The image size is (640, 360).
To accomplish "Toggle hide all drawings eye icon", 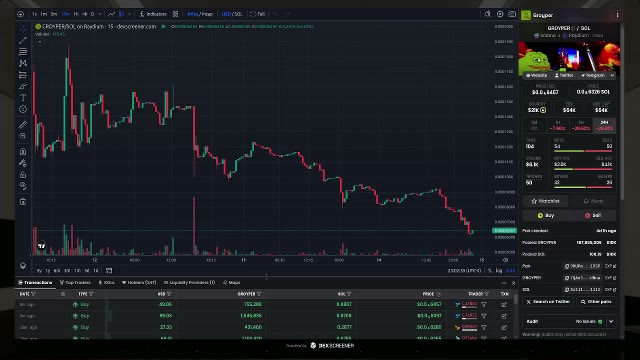I will click(23, 186).
